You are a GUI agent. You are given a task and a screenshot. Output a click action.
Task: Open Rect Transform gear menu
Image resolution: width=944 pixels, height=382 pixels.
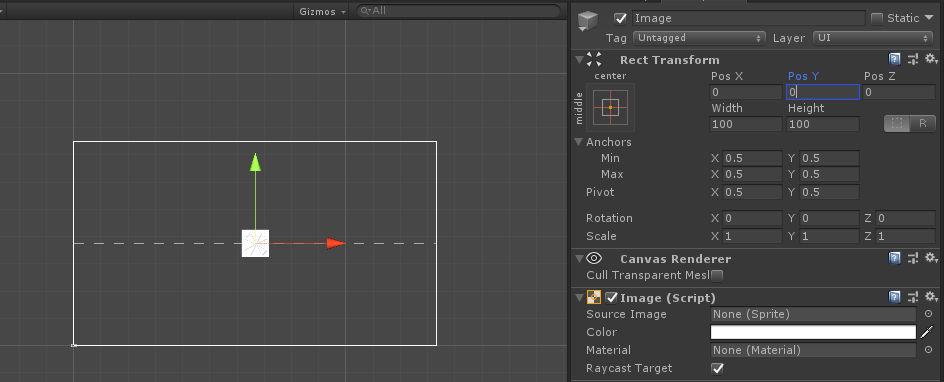[x=931, y=59]
